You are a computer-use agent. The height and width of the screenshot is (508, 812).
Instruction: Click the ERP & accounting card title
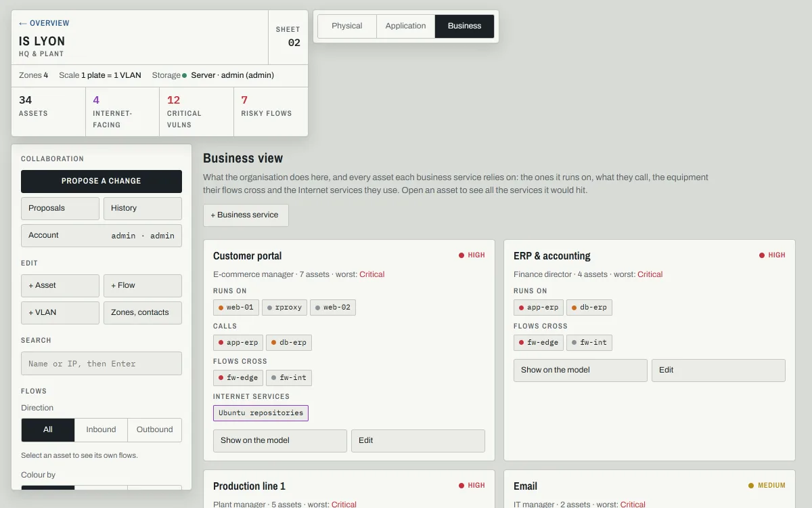pos(551,256)
